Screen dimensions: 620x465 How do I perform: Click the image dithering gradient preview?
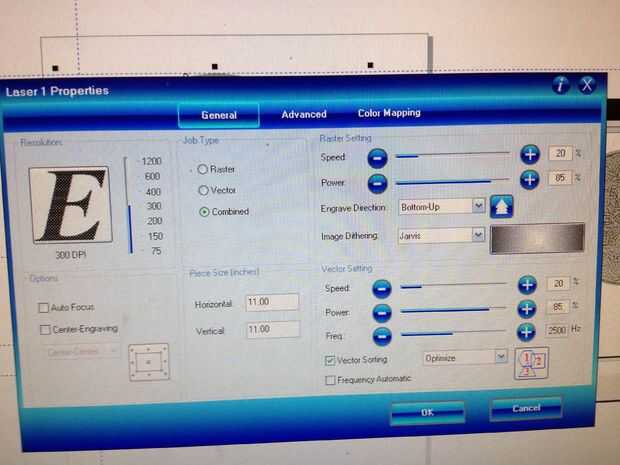[x=537, y=238]
